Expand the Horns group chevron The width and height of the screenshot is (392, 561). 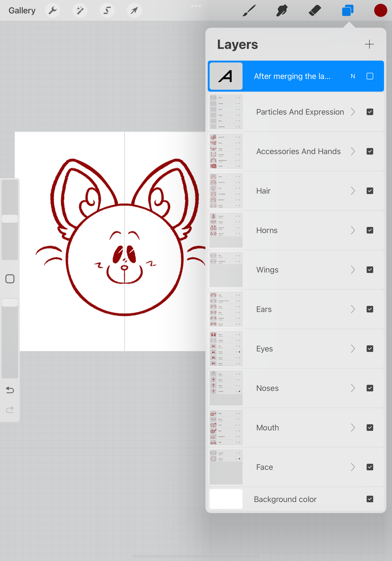click(353, 230)
